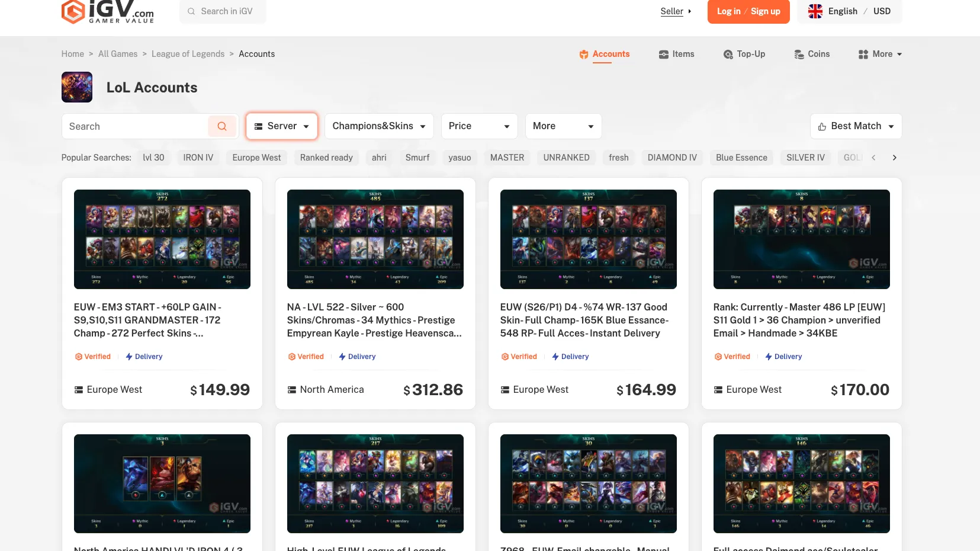Image resolution: width=980 pixels, height=551 pixels.
Task: Open the Best Match sort dropdown
Action: click(856, 126)
